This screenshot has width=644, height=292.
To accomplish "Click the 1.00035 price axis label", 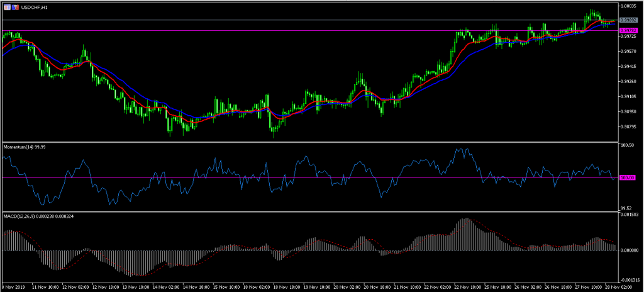I will click(628, 6).
